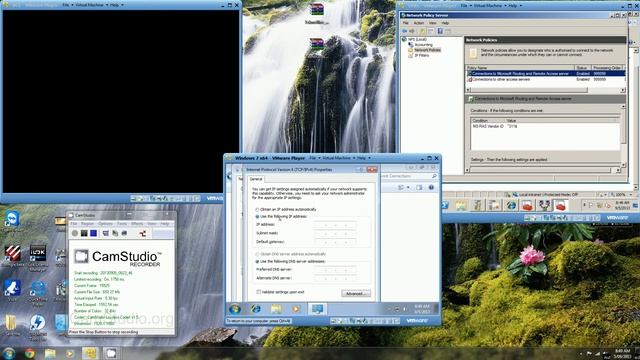Click Policy Name column header
The height and width of the screenshot is (360, 640).
(x=520, y=68)
